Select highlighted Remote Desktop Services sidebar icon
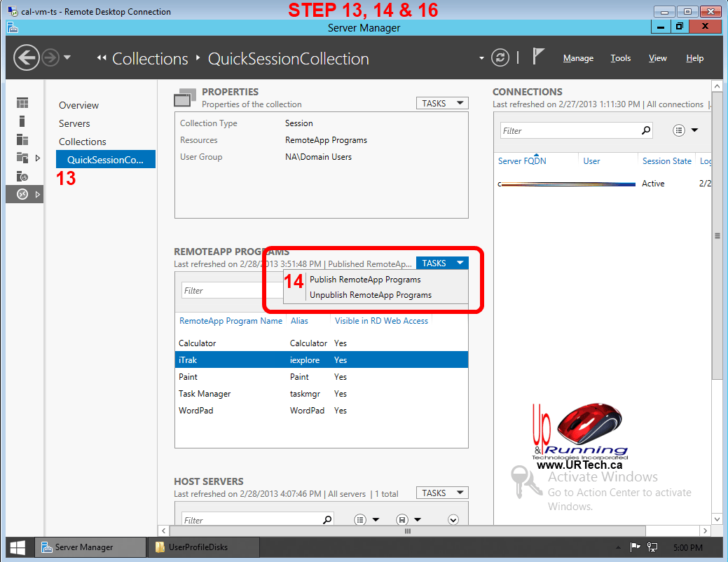 22,194
